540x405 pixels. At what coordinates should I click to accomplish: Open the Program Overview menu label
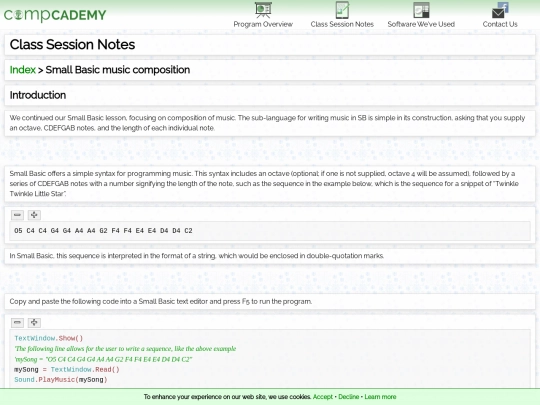(263, 24)
